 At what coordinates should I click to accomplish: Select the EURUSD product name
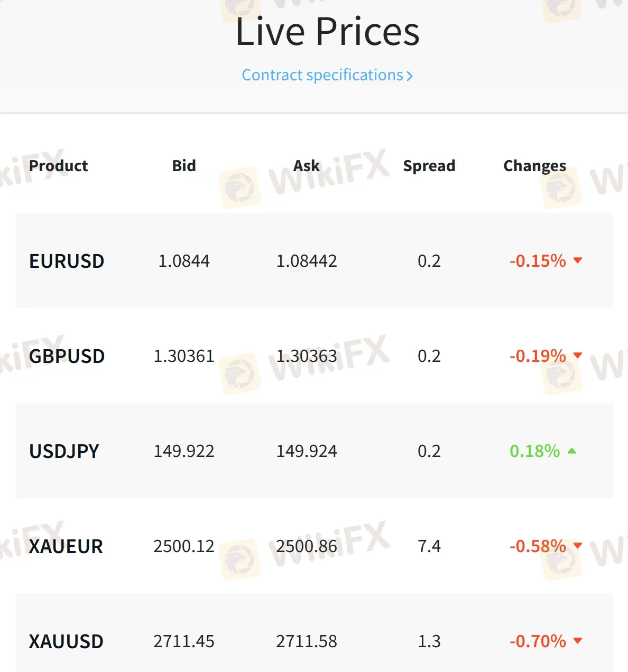coord(67,261)
